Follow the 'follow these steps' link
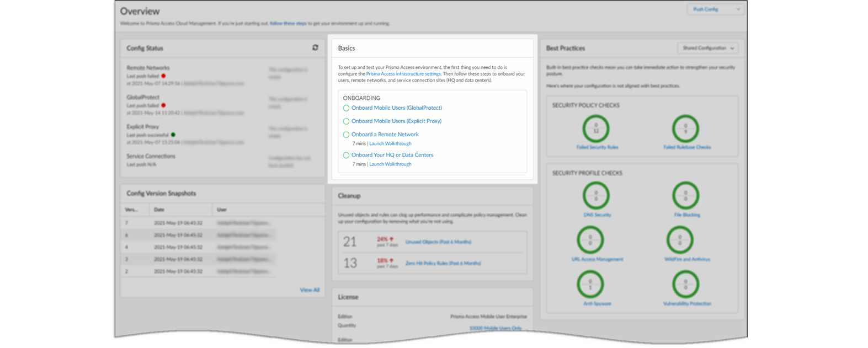The height and width of the screenshot is (348, 868). (288, 24)
